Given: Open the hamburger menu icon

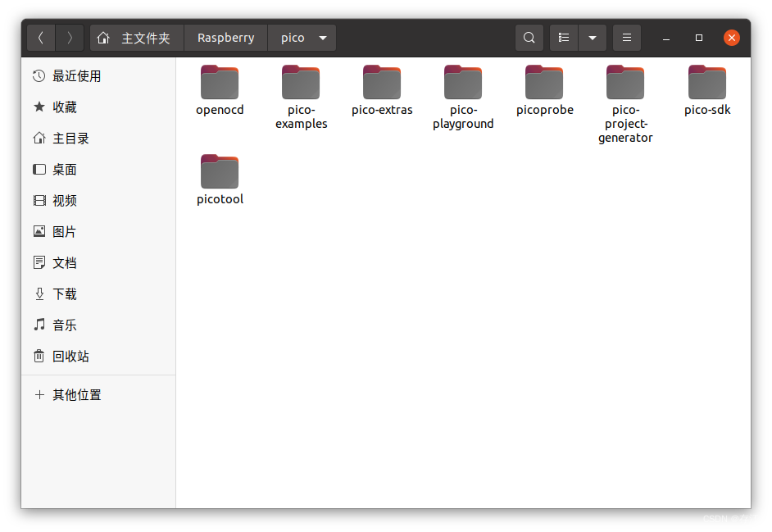Looking at the screenshot, I should coord(626,37).
